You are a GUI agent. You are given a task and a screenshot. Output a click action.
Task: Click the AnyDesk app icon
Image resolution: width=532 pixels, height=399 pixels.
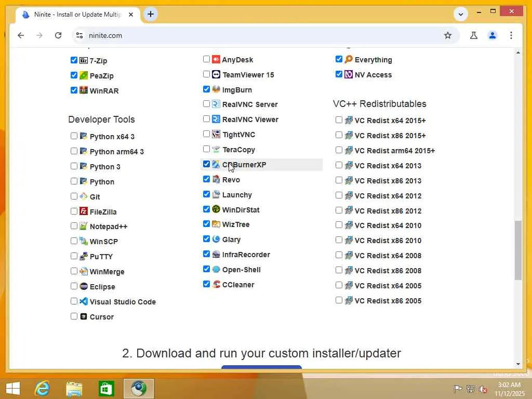(x=216, y=59)
